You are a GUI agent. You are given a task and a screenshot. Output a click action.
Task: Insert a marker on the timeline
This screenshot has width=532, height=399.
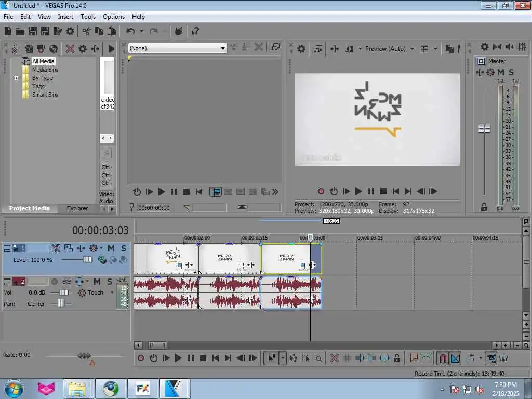414,358
